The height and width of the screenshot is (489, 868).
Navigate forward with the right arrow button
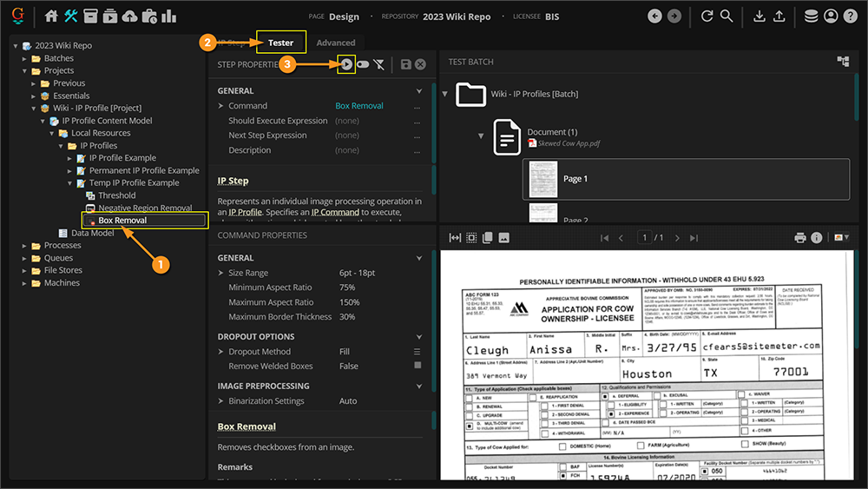674,16
